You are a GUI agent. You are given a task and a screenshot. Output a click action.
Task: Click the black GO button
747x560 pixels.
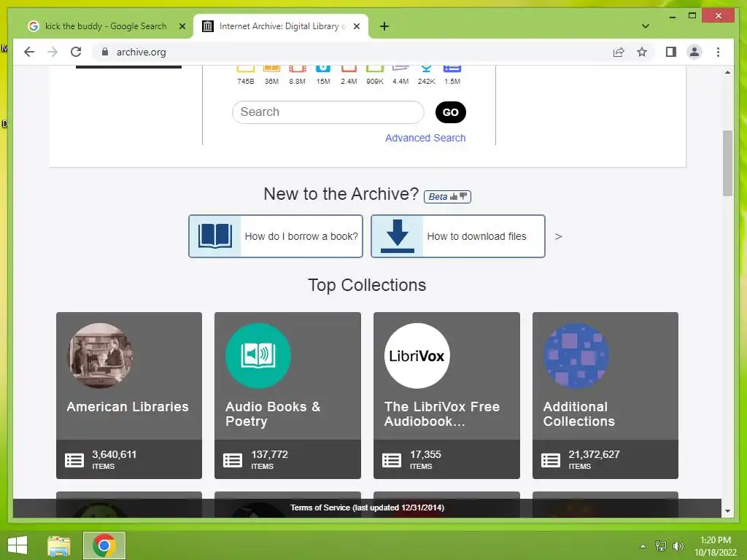coord(451,112)
